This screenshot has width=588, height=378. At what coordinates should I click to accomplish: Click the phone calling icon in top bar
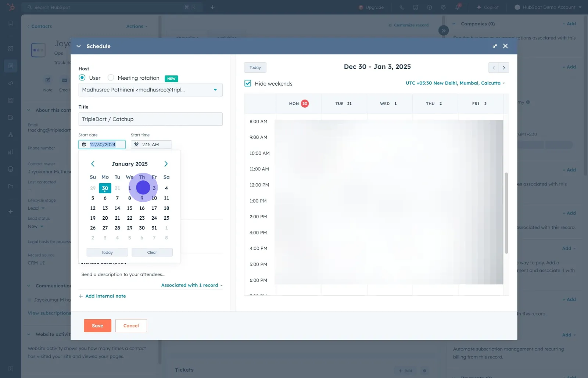[x=402, y=7]
